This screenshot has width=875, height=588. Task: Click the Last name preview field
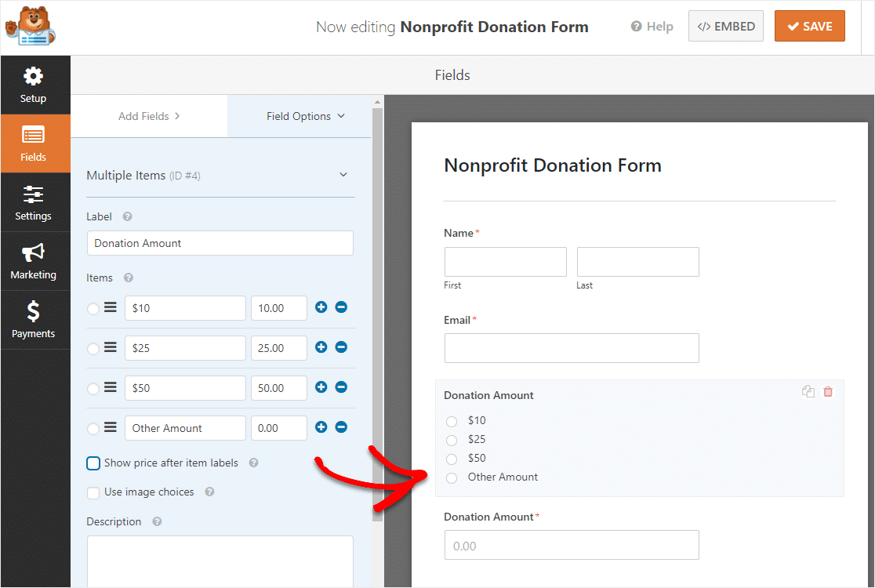[638, 262]
